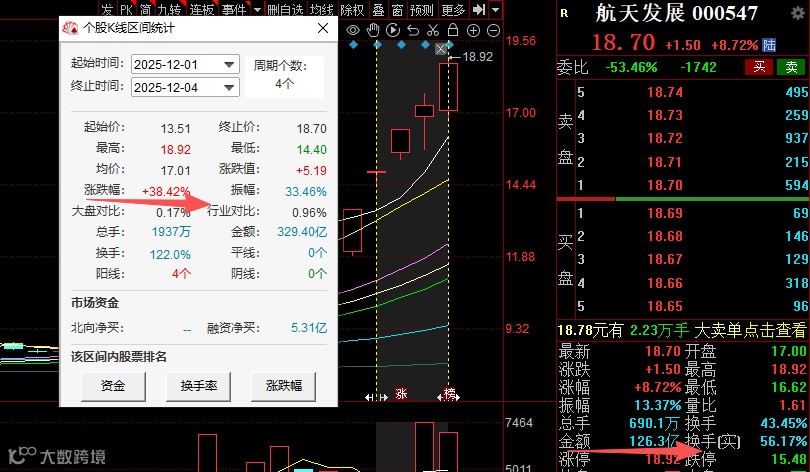Select the scissors cut tool

tap(433, 30)
